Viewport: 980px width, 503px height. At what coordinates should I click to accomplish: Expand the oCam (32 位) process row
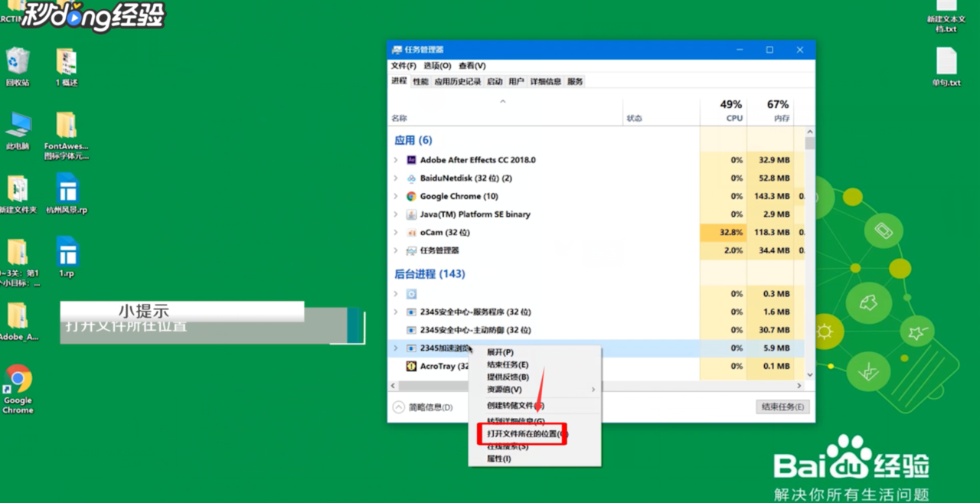click(x=396, y=233)
